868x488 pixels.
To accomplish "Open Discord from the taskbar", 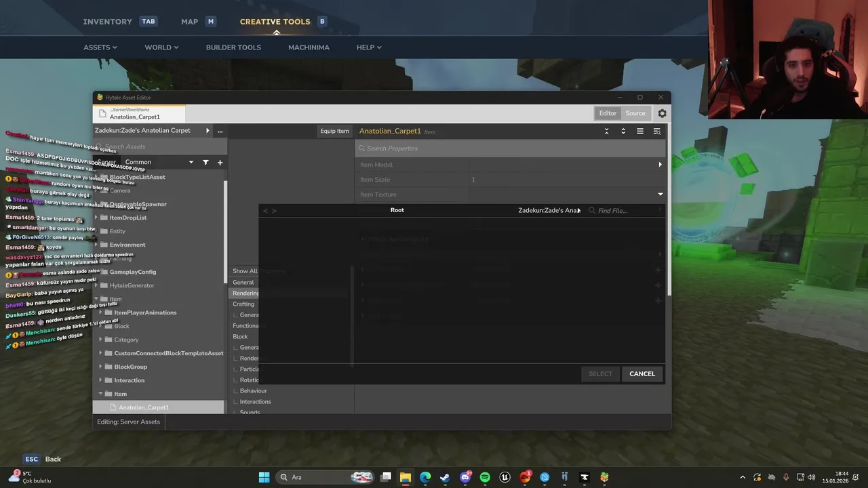I will coord(465,477).
